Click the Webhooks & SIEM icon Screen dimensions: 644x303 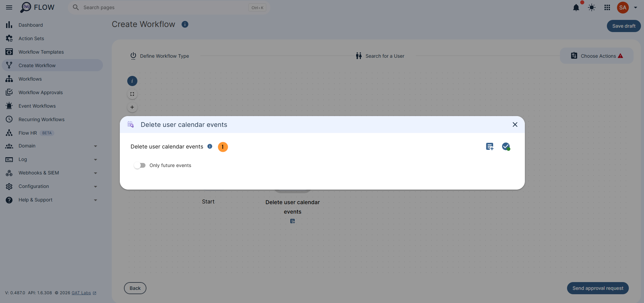click(x=9, y=173)
